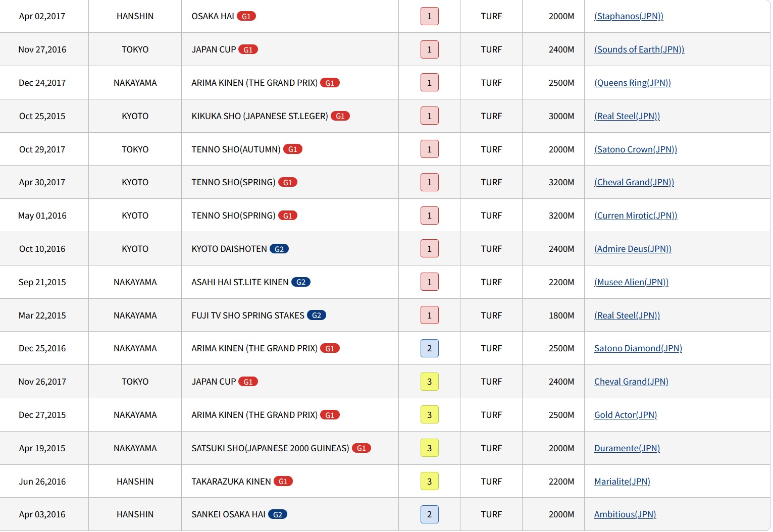Click placing badge 2 in SANKEI OSAKA HAI row
The width and height of the screenshot is (773, 532).
[x=430, y=514]
